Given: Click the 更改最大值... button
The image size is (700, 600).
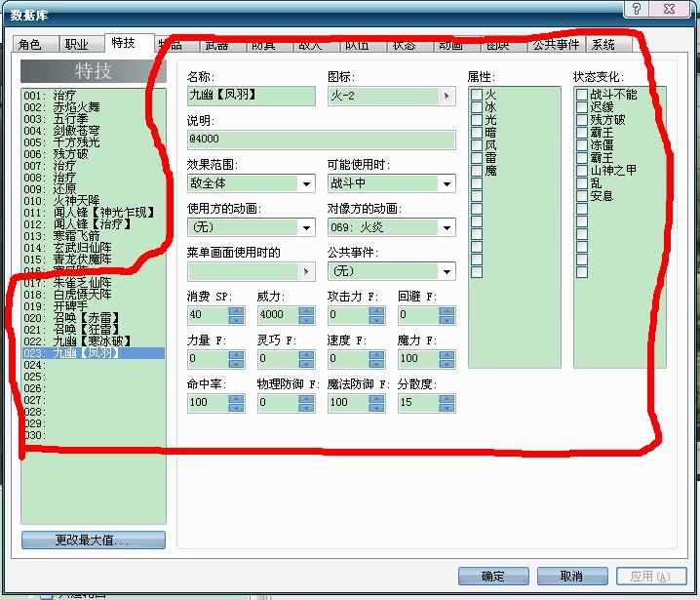Looking at the screenshot, I should pos(94,540).
